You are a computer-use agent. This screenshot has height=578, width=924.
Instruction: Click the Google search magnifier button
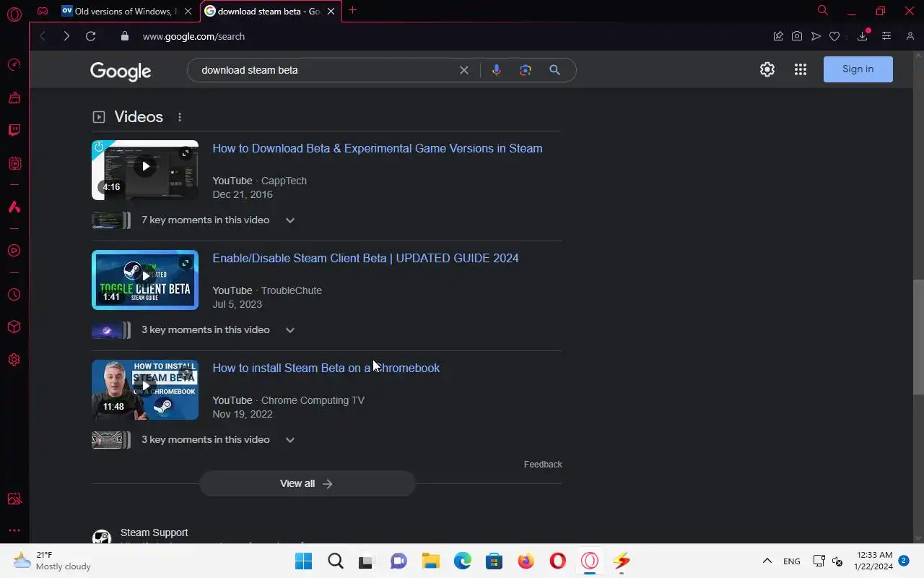[554, 70]
